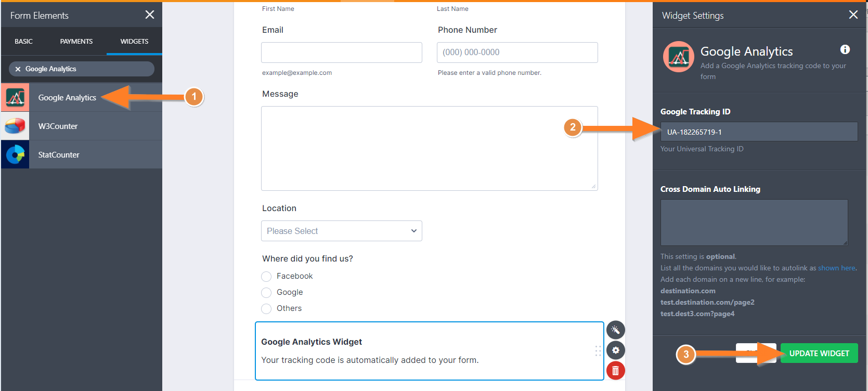Screen dimensions: 868x391
Task: Delete the Google Analytics widget
Action: [x=615, y=370]
